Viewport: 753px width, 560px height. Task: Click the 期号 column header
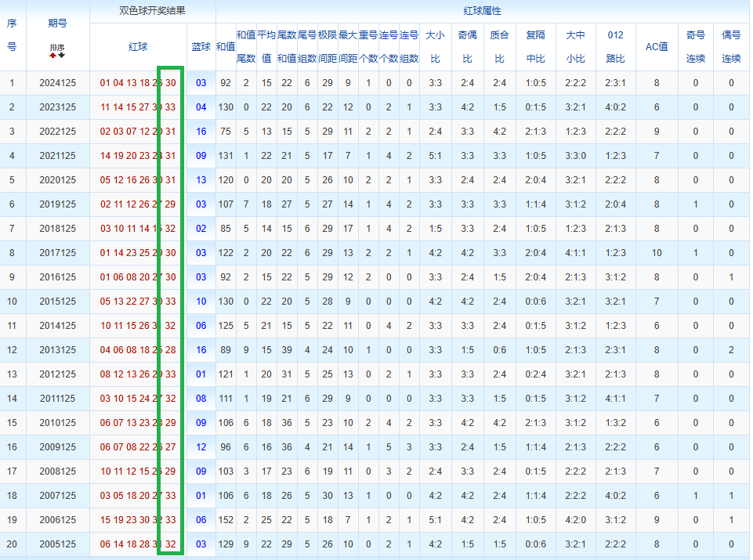(x=58, y=23)
